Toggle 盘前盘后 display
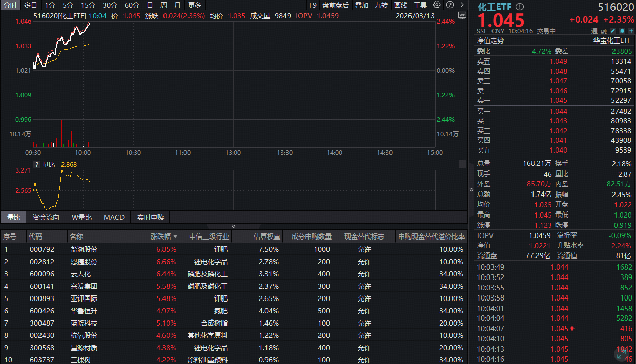 [335, 5]
